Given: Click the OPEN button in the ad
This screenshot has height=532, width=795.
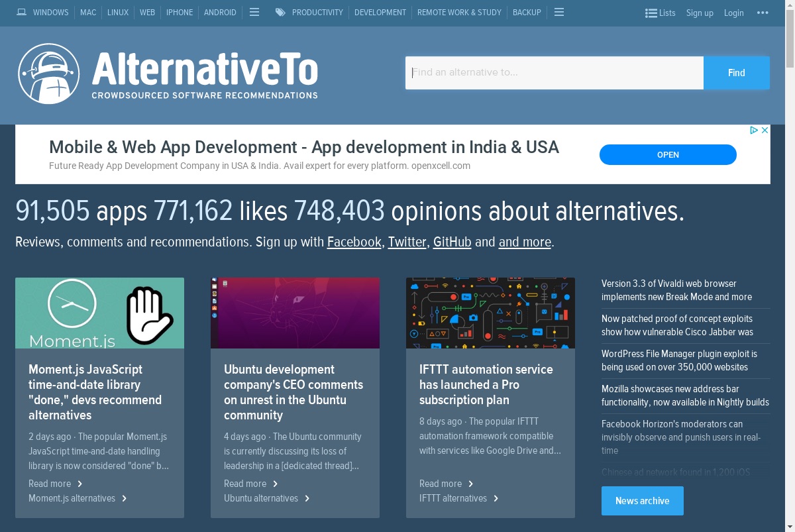Looking at the screenshot, I should click(668, 154).
